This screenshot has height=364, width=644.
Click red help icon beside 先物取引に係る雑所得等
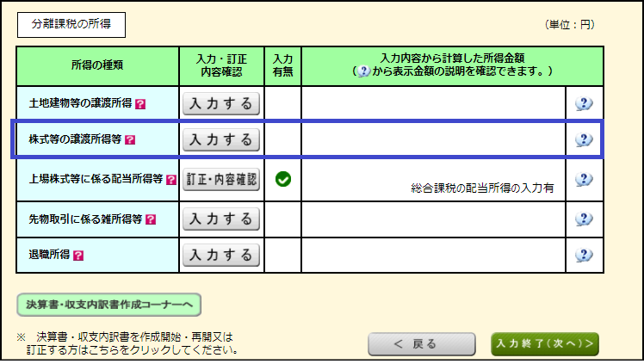pos(150,219)
